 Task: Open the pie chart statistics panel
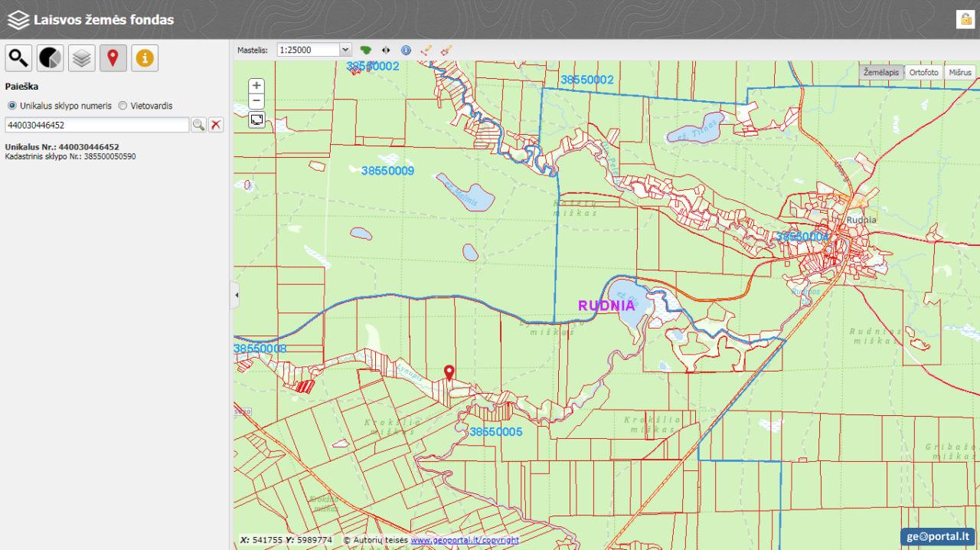[51, 58]
